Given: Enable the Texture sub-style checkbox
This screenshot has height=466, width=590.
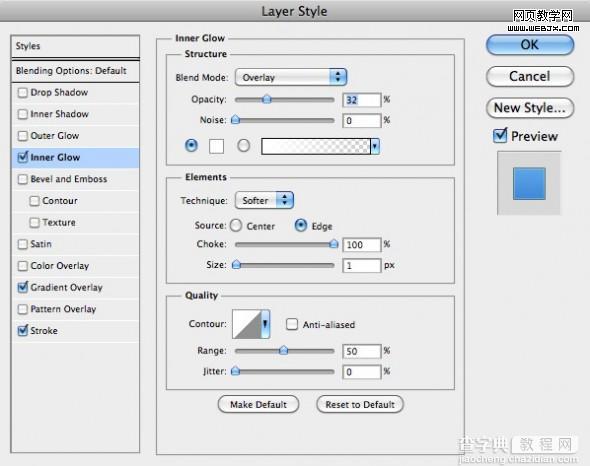Looking at the screenshot, I should click(34, 222).
